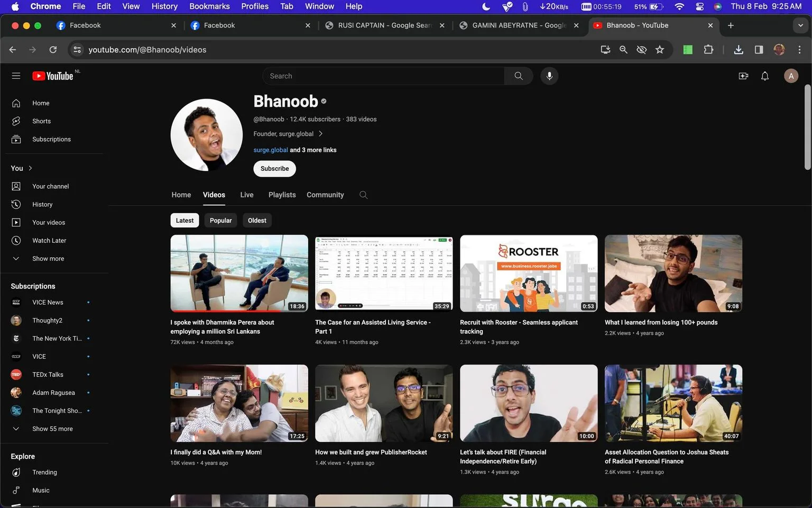The width and height of the screenshot is (812, 508).
Task: View site information icon
Action: point(77,49)
